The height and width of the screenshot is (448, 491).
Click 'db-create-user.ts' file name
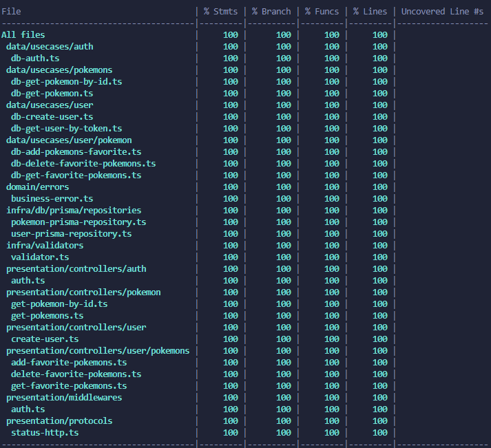tap(52, 117)
